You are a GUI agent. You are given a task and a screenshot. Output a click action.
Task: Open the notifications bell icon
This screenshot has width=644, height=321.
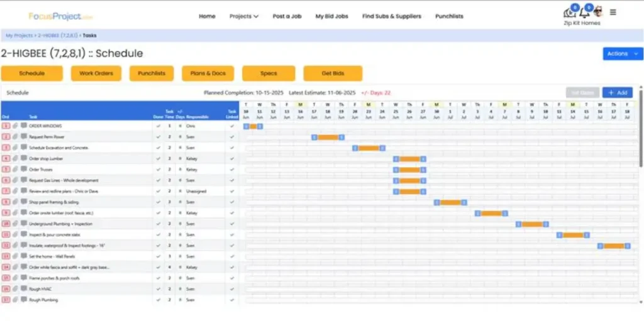pyautogui.click(x=584, y=13)
